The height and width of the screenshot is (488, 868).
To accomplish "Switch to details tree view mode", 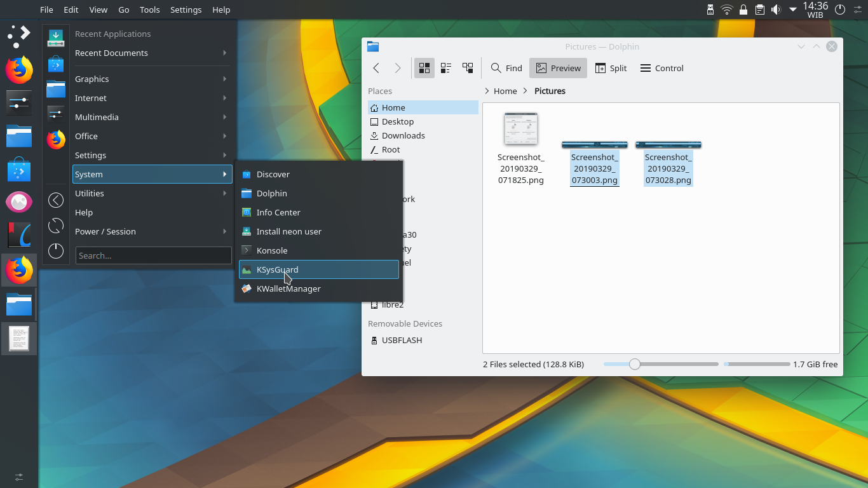I will click(468, 68).
